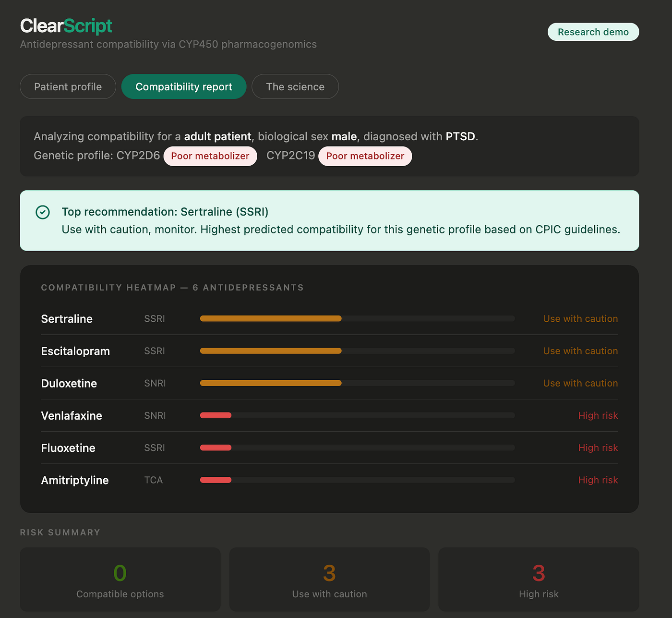The width and height of the screenshot is (672, 618).
Task: Click the checkmark icon beside Top recommendation
Action: [43, 212]
